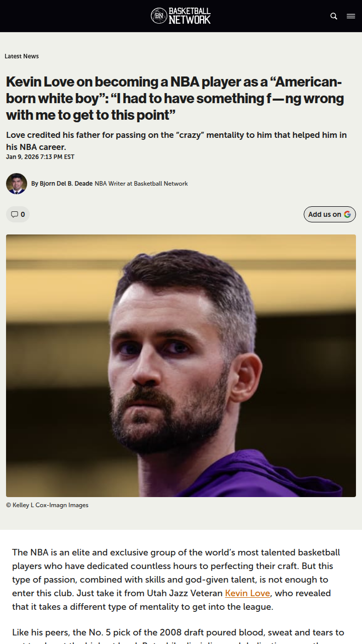This screenshot has height=644, width=362.
Task: Click the Kelley L Cox-Imagn Images credit
Action: click(47, 505)
